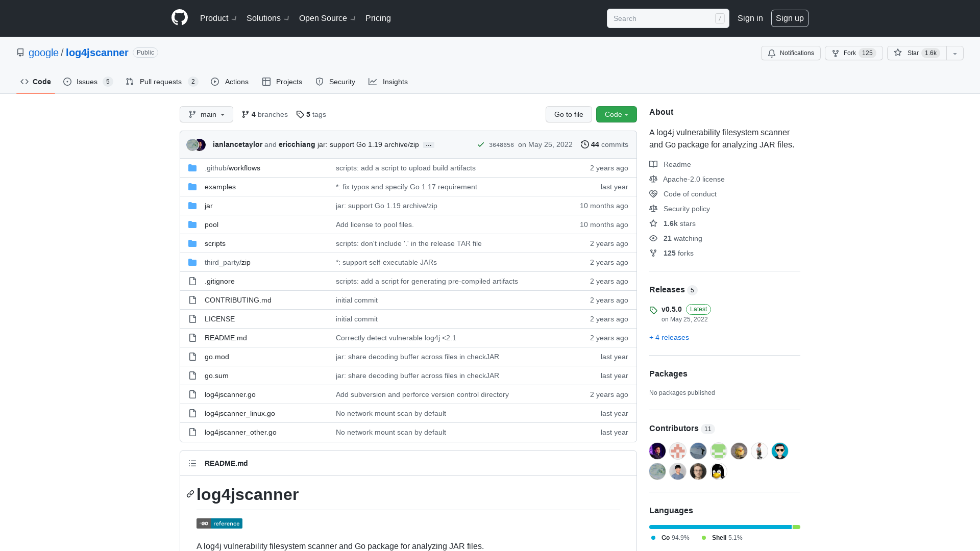Click the ianlancetaylor commit author avatar

click(192, 145)
